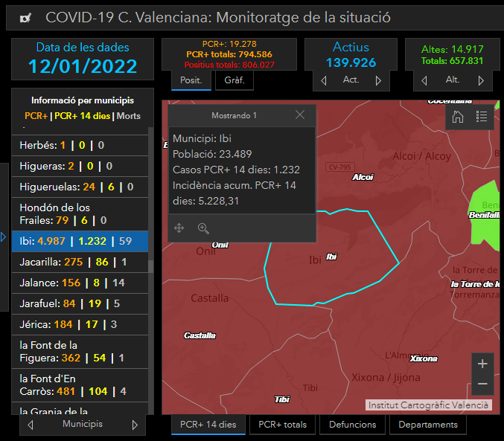Select the Jarafuel municipality row
This screenshot has width=504, height=441.
click(x=80, y=303)
